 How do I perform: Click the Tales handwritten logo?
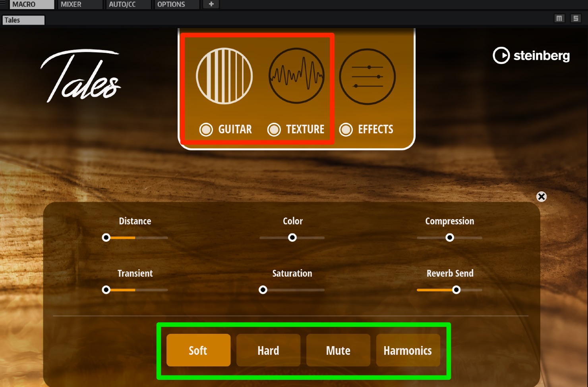(81, 75)
